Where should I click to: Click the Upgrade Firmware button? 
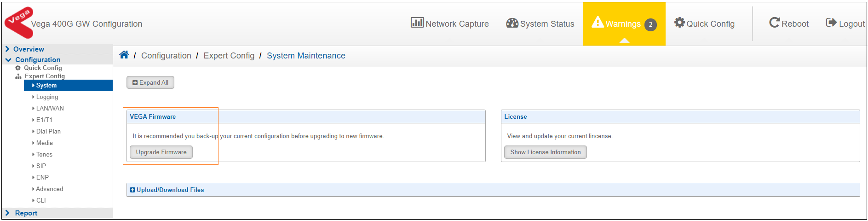tap(161, 152)
